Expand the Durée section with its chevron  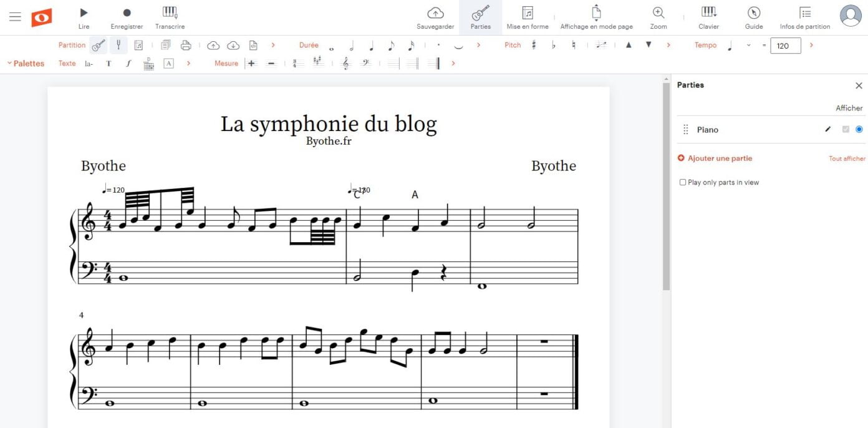[x=479, y=45]
